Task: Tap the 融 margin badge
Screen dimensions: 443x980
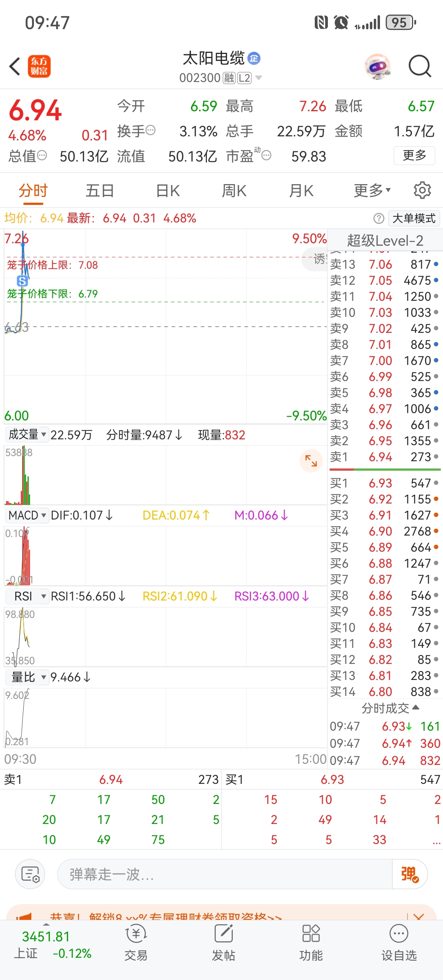Action: 229,78
